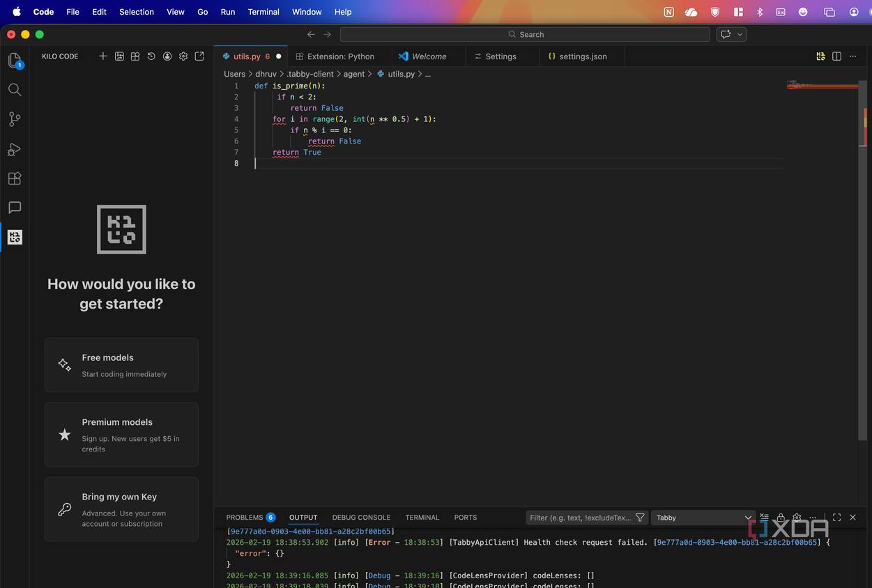Open the Source Control view

coord(15,119)
